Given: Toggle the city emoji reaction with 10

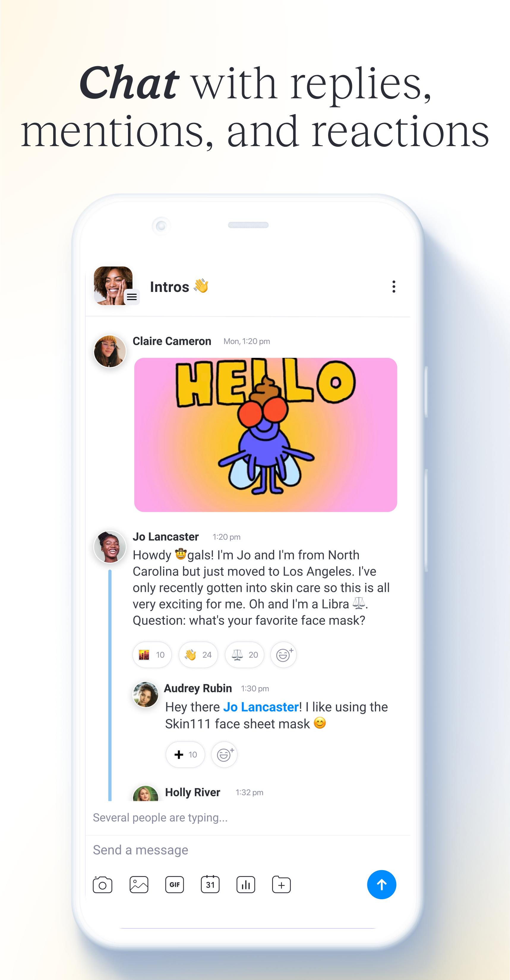Looking at the screenshot, I should [x=152, y=655].
